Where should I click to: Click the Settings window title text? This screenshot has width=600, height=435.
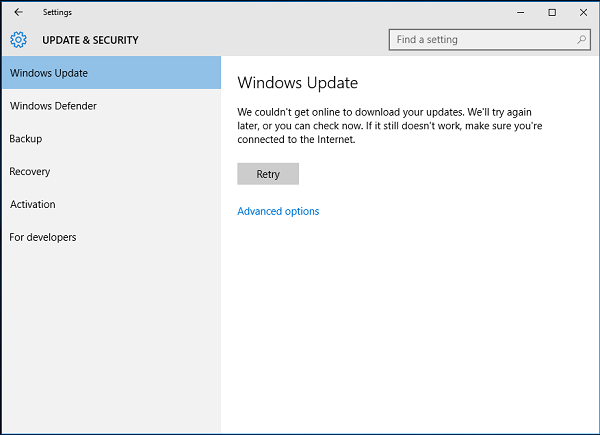pos(57,12)
